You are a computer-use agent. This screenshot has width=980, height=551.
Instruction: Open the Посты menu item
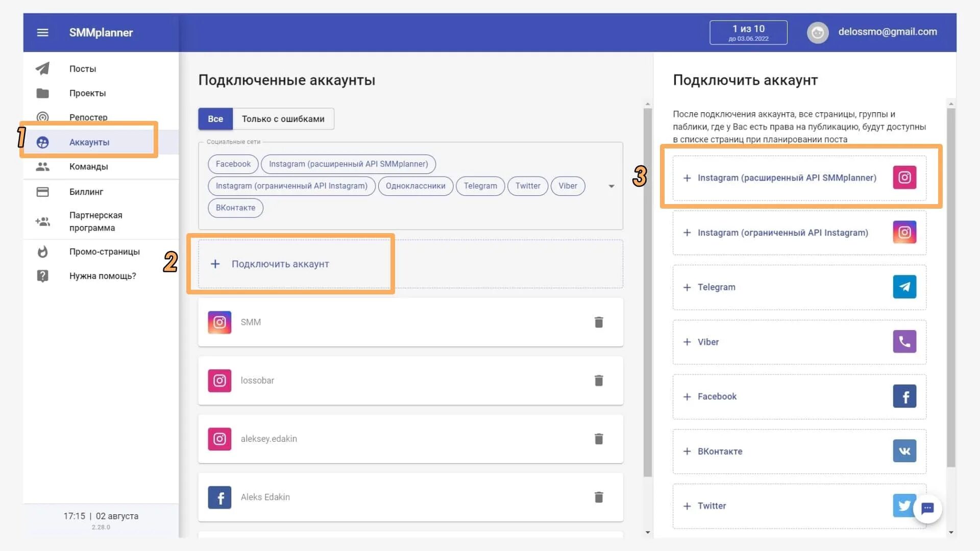tap(101, 68)
